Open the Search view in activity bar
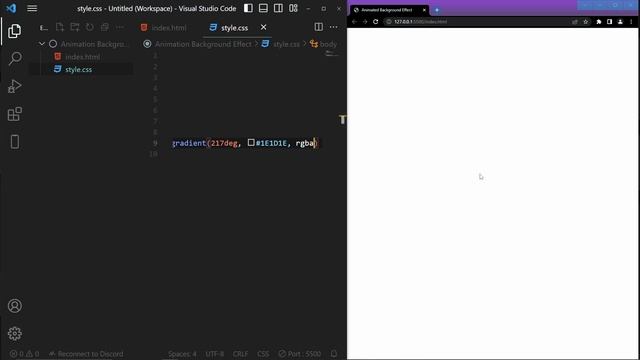The height and width of the screenshot is (360, 640). (15, 58)
